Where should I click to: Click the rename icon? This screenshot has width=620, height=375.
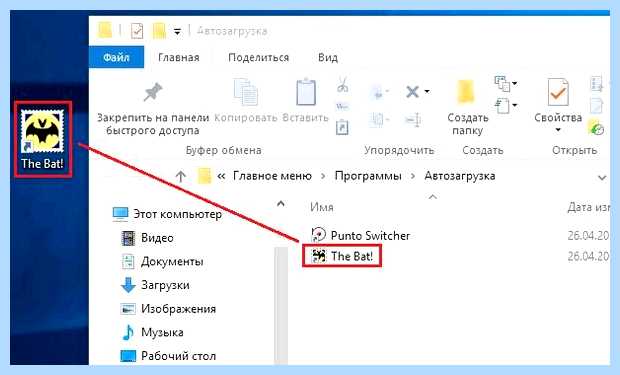[x=414, y=120]
